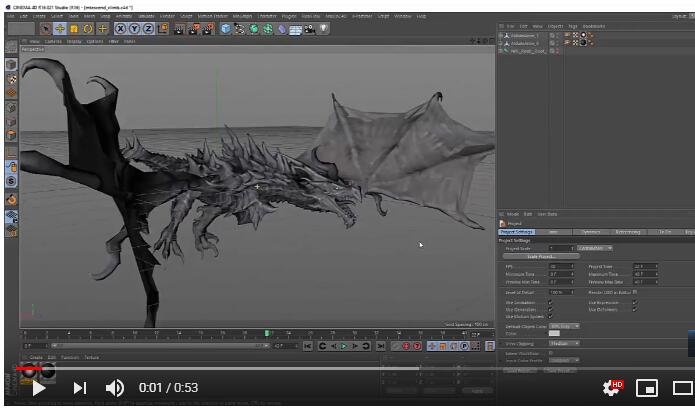
Task: Add a Light object
Action: [x=324, y=29]
